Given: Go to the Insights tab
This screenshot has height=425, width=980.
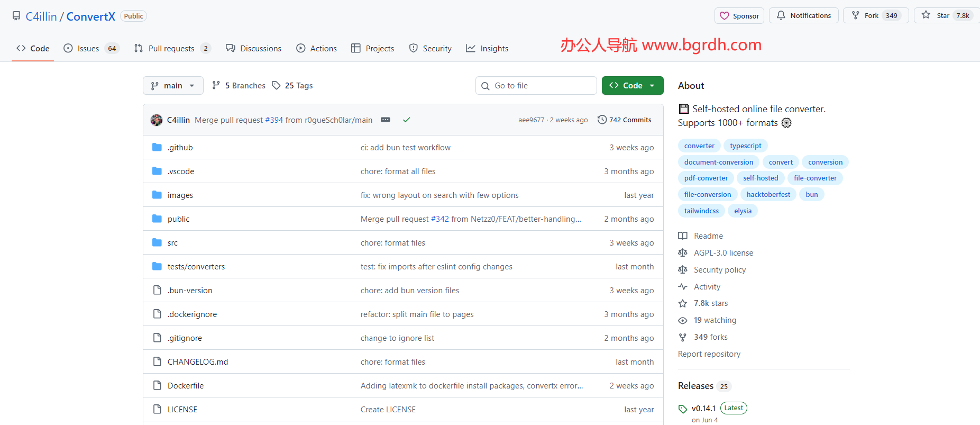Looking at the screenshot, I should point(487,49).
